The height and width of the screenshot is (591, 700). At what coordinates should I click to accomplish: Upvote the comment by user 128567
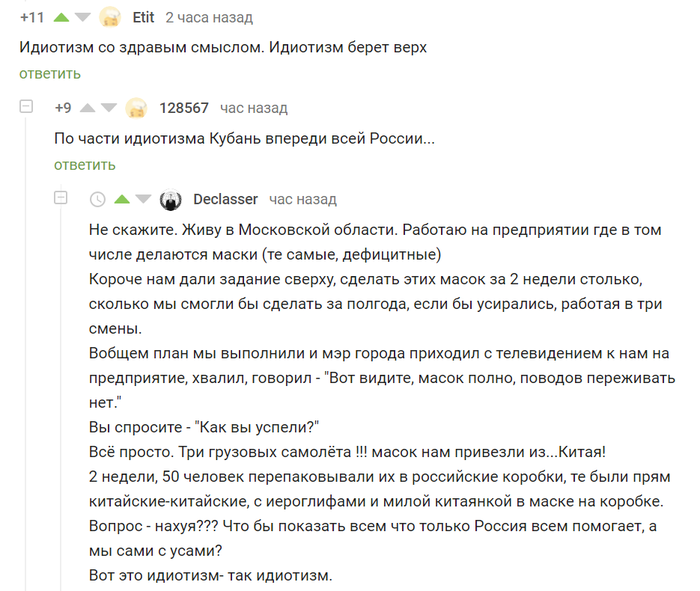click(87, 108)
